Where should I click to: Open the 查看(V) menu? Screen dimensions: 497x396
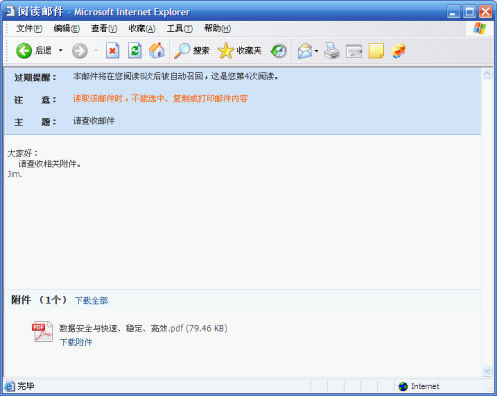104,29
